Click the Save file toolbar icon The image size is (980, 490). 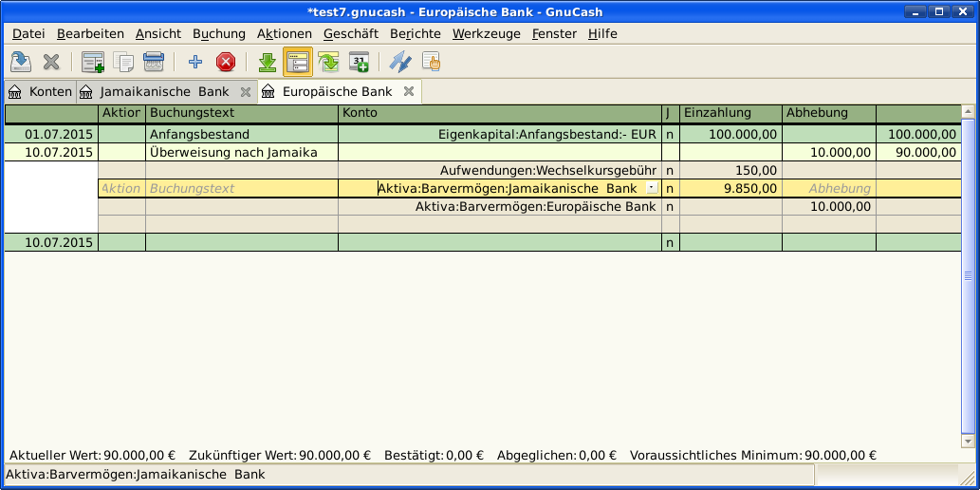coord(21,63)
